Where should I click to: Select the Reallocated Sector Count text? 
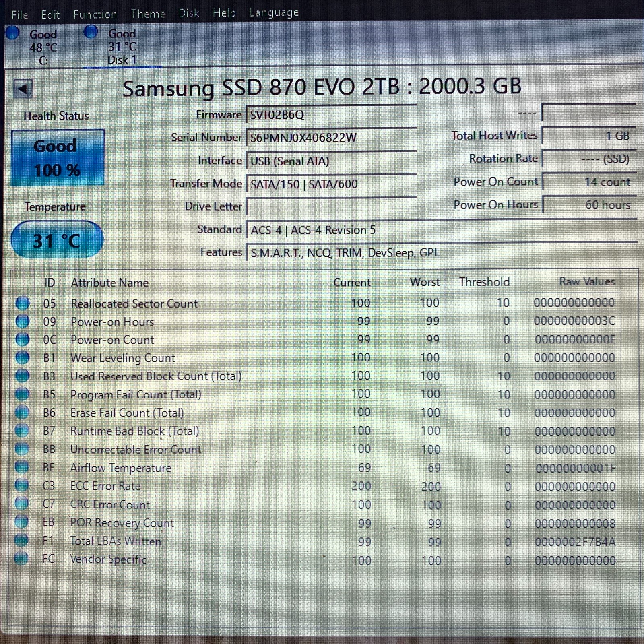coord(134,303)
